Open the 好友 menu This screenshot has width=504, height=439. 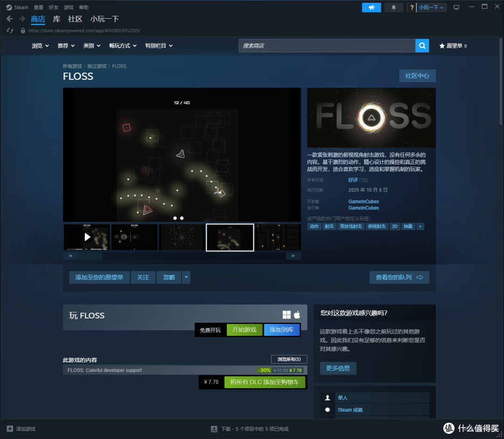click(x=53, y=7)
